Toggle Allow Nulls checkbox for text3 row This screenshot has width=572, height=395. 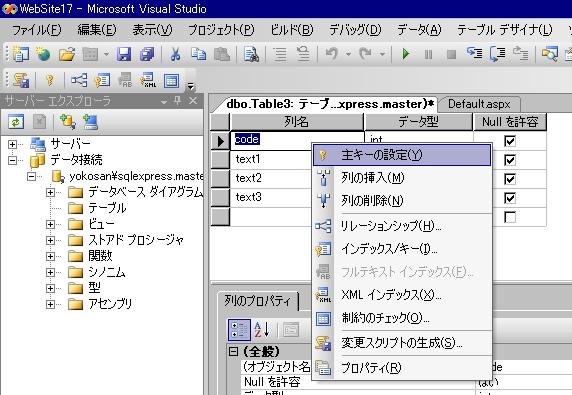click(x=510, y=198)
